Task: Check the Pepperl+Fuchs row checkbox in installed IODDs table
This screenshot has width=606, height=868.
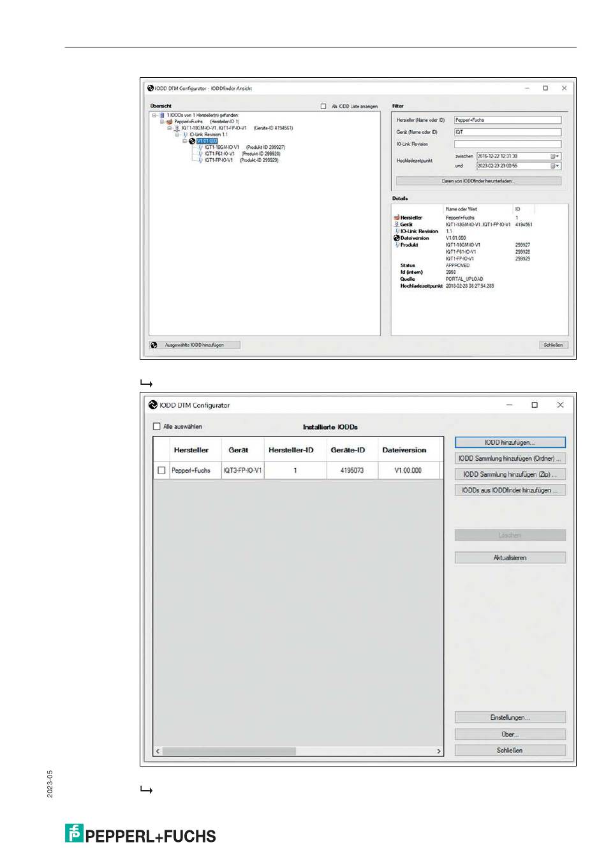Action: (161, 470)
